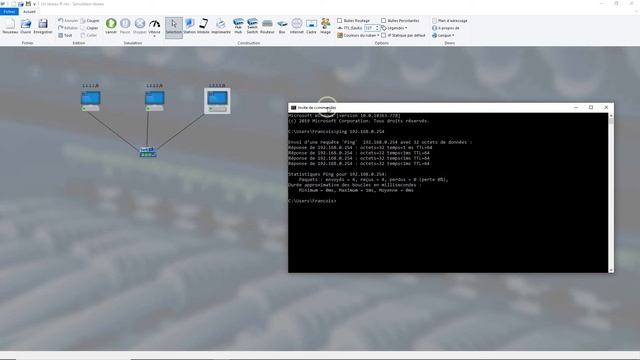Add a Switch device icon
This screenshot has height=360, width=640.
coord(252,26)
